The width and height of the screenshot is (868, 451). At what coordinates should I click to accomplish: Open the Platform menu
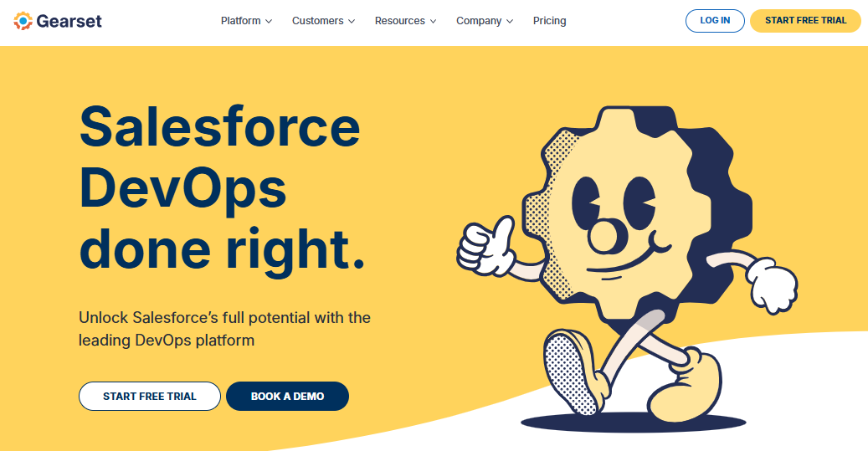pyautogui.click(x=241, y=21)
